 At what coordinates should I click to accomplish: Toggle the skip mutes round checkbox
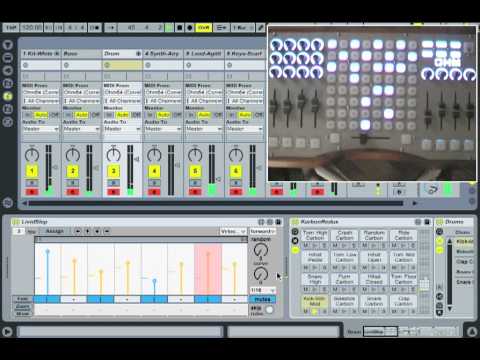coord(269,310)
